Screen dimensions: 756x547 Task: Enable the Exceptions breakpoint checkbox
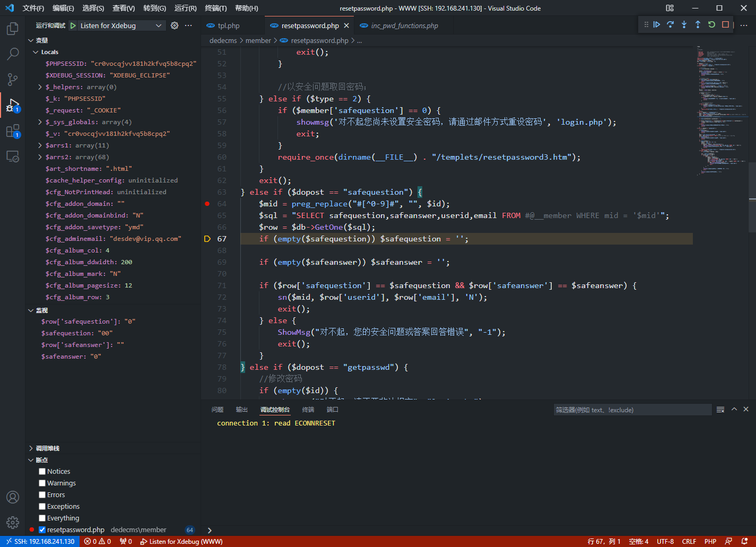pos(42,506)
